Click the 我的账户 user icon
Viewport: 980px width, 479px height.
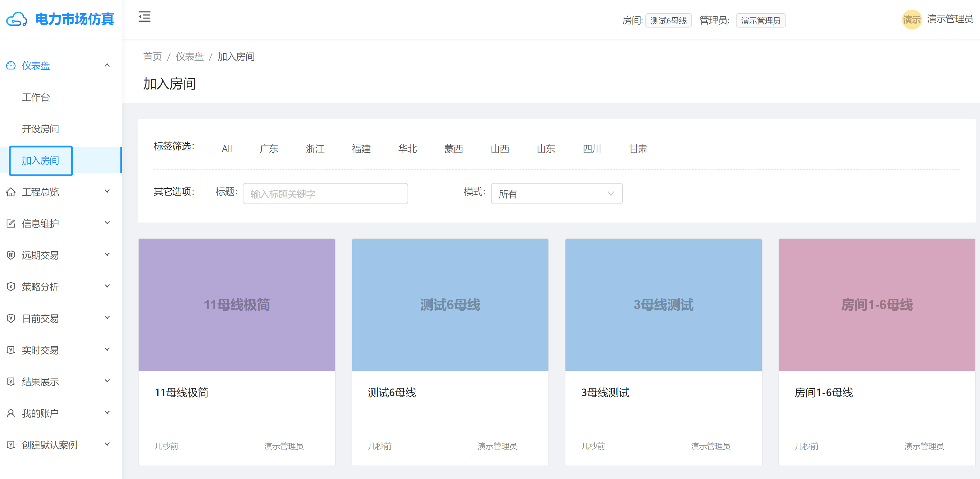click(11, 413)
